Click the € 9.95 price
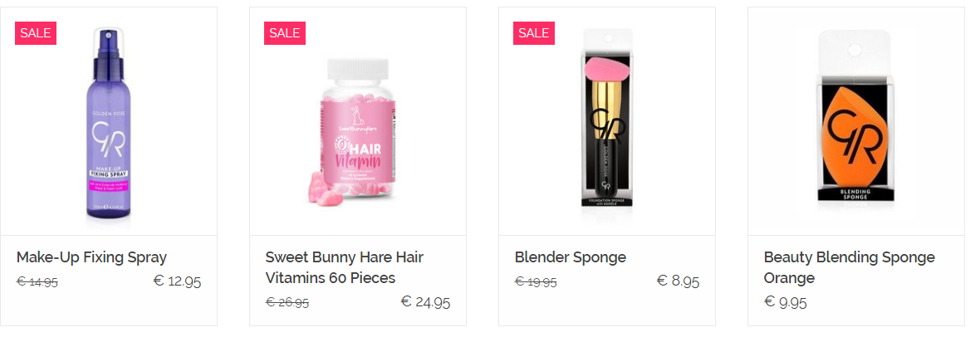The width and height of the screenshot is (980, 347). [786, 303]
